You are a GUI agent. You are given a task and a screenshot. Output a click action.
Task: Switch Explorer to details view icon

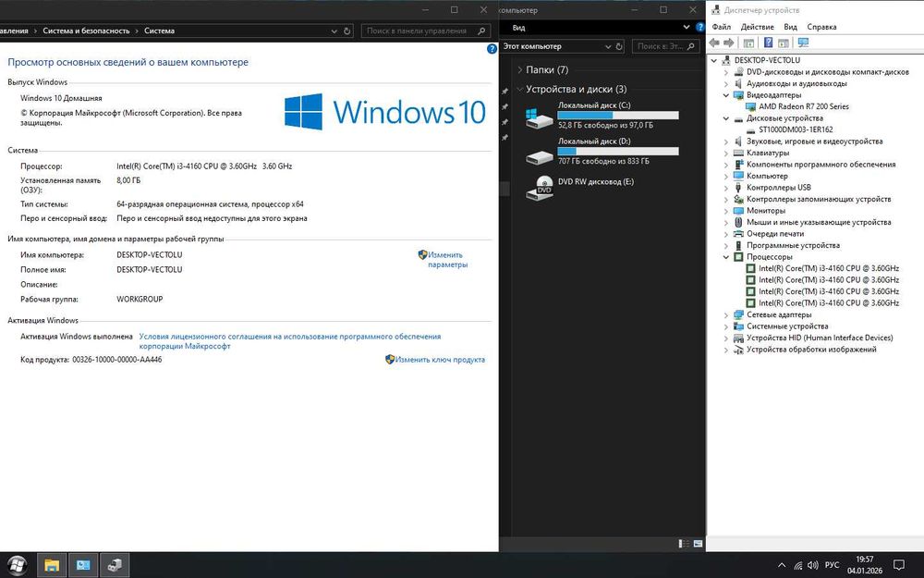tap(684, 543)
